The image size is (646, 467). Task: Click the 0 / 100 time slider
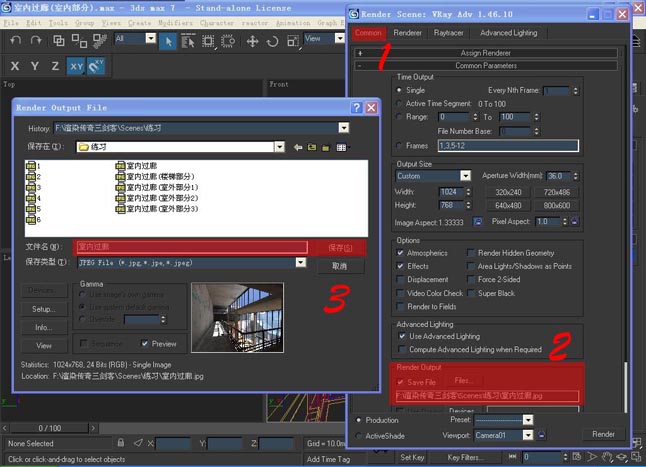tap(49, 428)
